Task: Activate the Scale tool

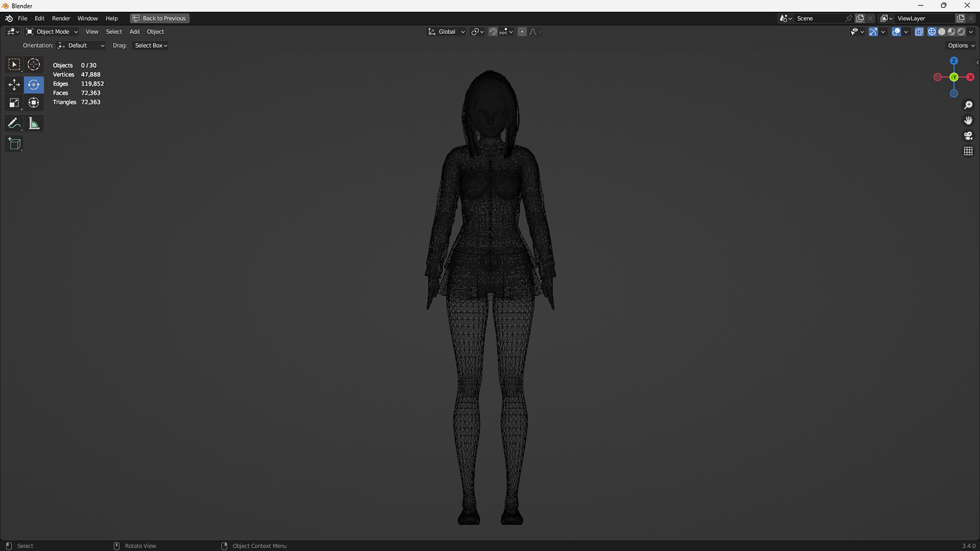Action: pos(14,103)
